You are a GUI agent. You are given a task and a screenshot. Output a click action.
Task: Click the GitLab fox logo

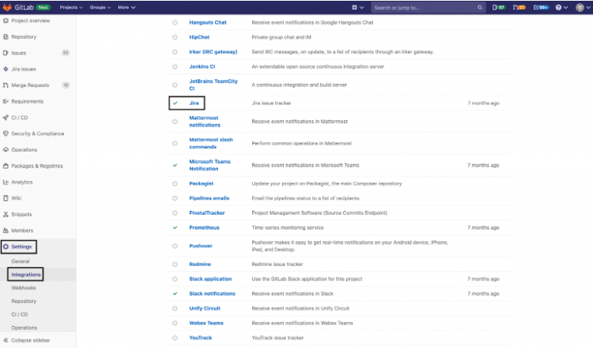coord(7,7)
